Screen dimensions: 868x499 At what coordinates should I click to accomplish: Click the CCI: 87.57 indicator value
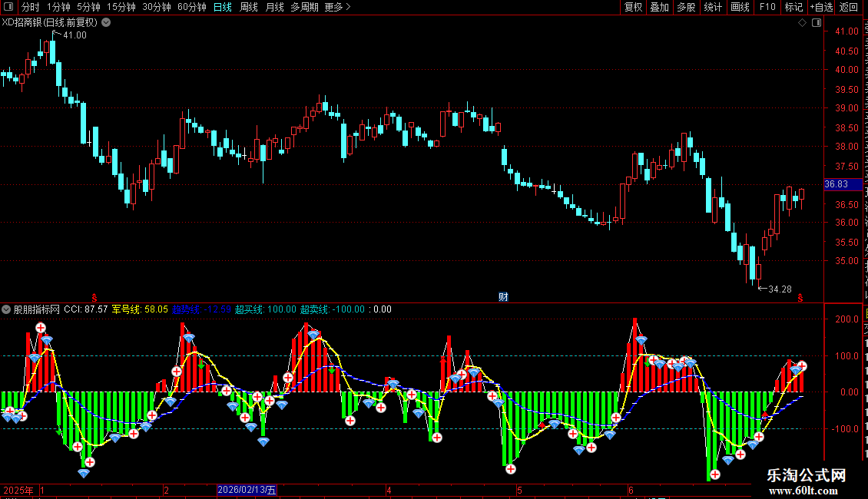pyautogui.click(x=86, y=309)
